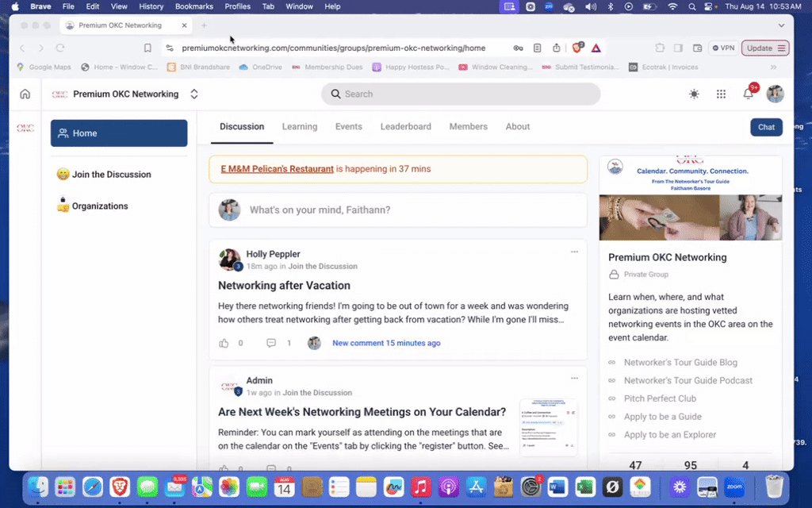Toggle the light/dark theme sun icon
This screenshot has height=508, width=812.
(x=694, y=94)
